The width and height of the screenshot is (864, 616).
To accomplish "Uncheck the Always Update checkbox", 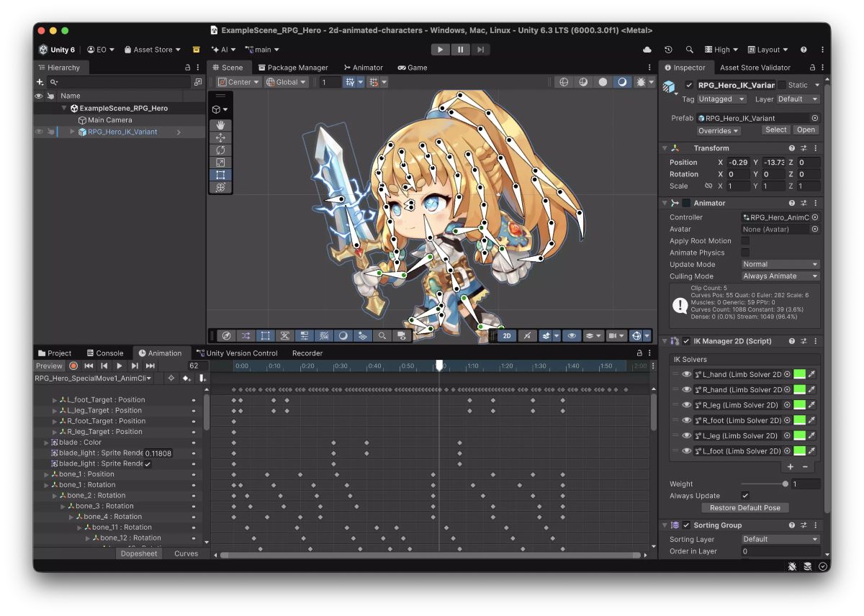I will [745, 496].
